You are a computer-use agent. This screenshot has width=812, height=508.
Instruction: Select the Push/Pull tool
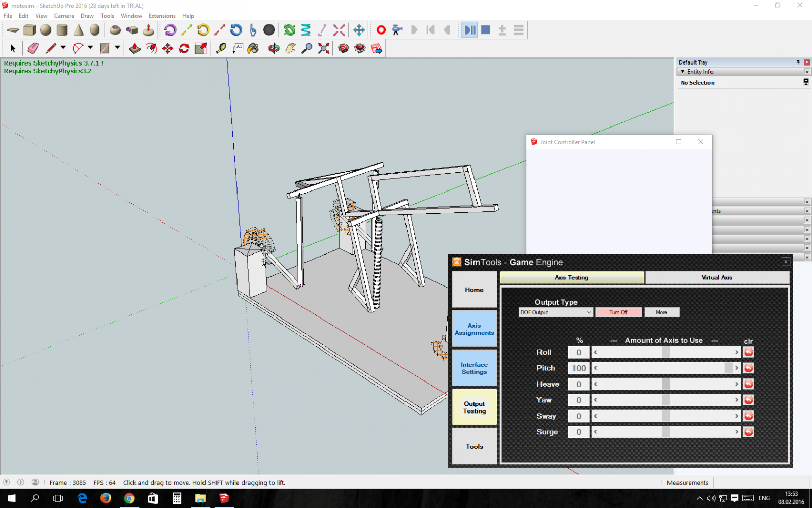tap(134, 48)
